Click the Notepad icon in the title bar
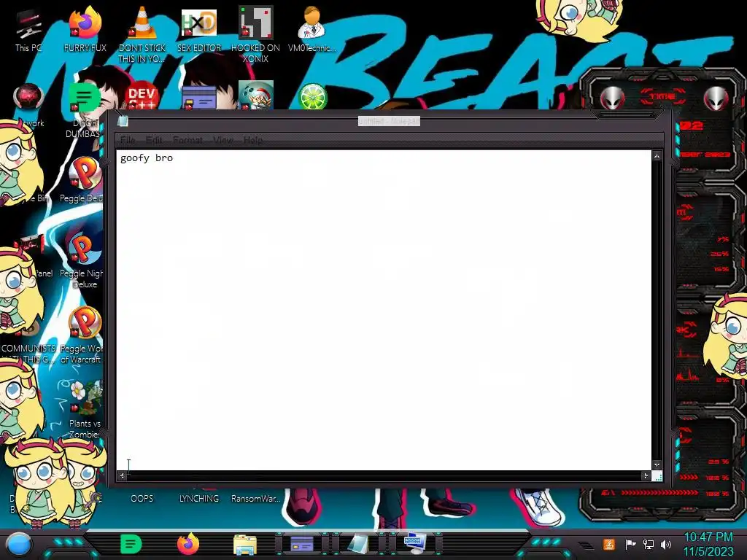Screen dimensions: 747x560 [x=123, y=121]
